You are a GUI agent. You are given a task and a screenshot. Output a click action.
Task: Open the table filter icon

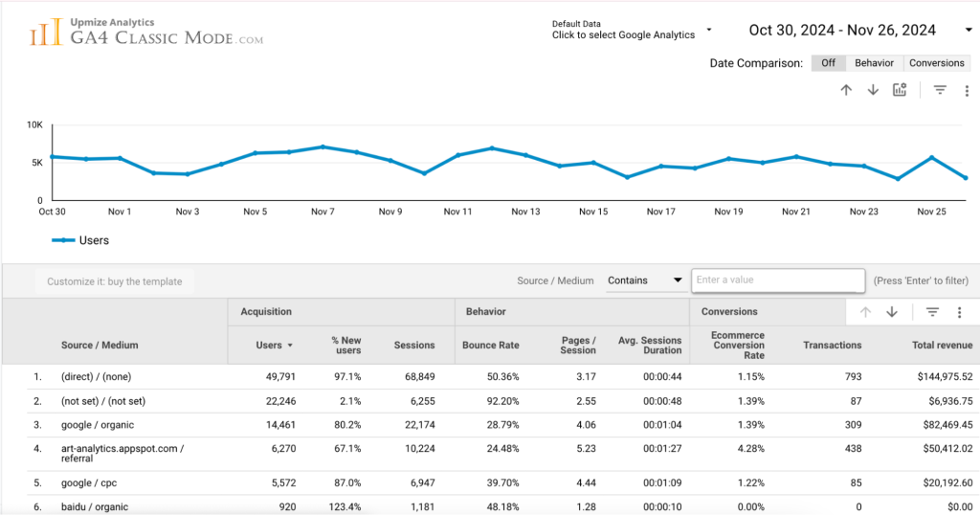coord(932,312)
